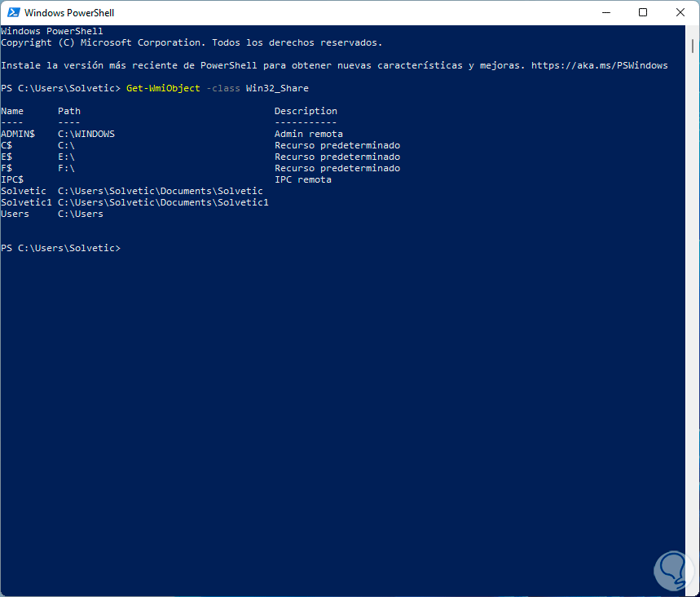Screen dimensions: 700x597
Task: Click the IPC$ share name
Action: pyautogui.click(x=12, y=179)
